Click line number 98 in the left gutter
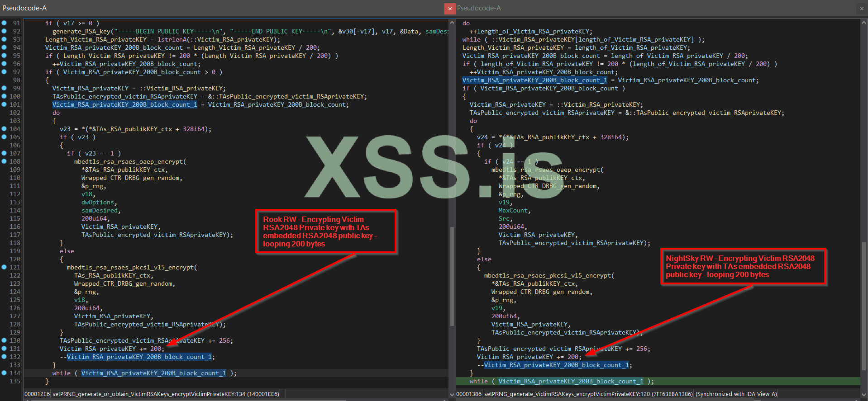868x401 pixels. [x=17, y=80]
